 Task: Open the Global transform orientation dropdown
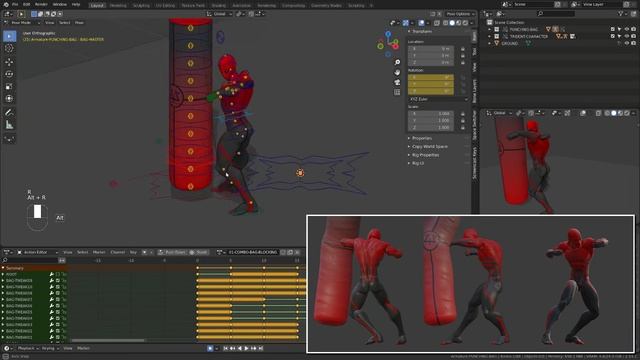pos(219,14)
